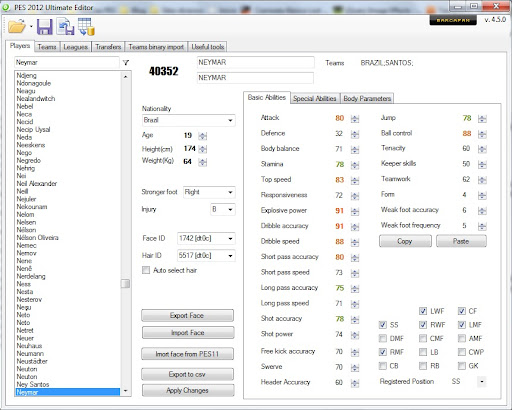The width and height of the screenshot is (512, 410).
Task: Adjust the Defence value stepper
Action: pos(355,134)
